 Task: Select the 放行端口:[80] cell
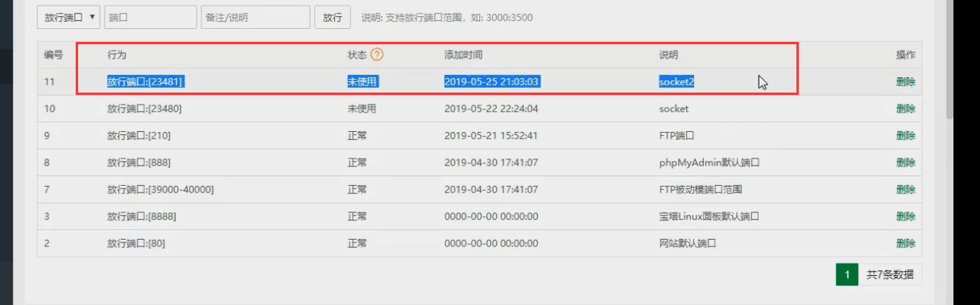coord(136,243)
